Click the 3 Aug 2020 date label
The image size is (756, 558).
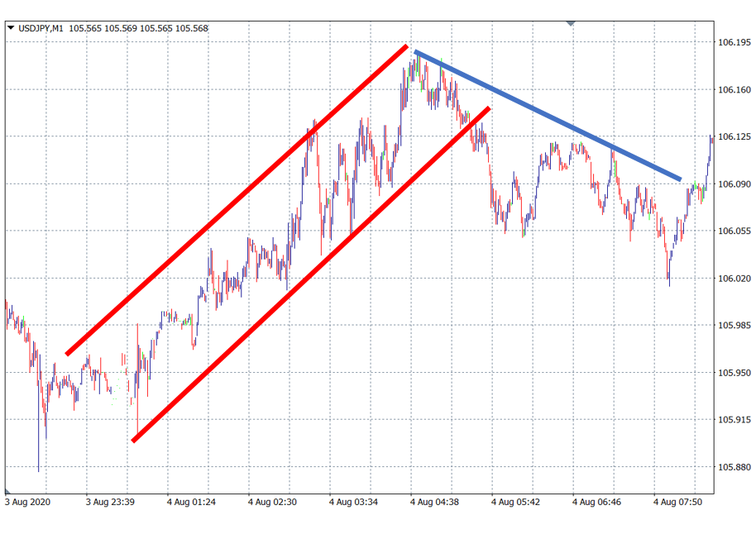pos(28,501)
